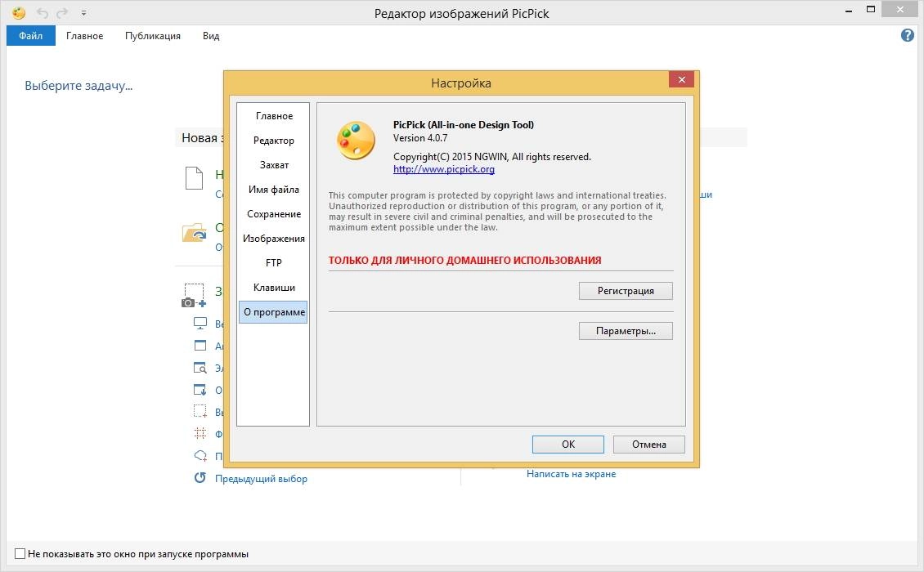Toggle 'Не показывать это окно' checkbox
The image size is (924, 572).
point(20,554)
